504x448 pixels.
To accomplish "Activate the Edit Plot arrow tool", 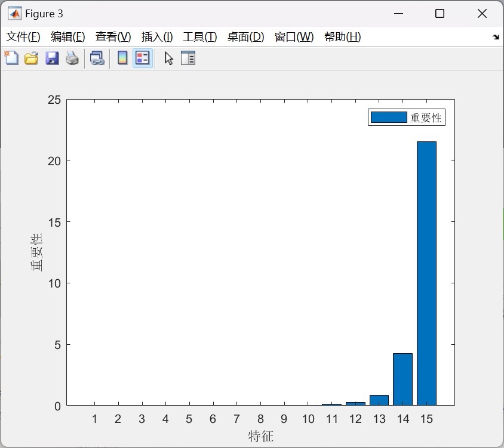I will pos(169,58).
